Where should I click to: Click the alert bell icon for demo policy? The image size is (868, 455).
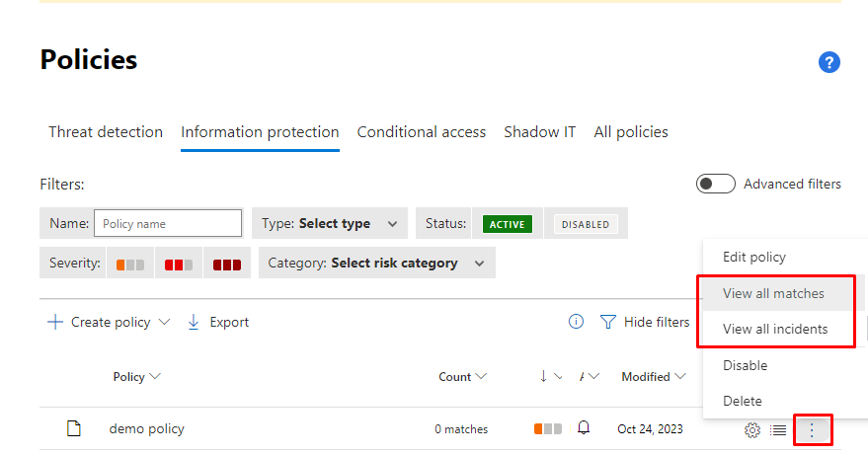(584, 428)
